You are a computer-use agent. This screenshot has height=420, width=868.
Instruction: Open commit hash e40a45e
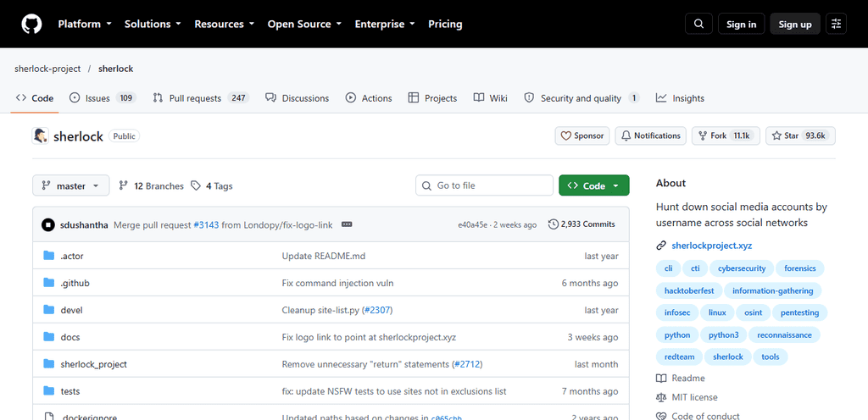point(473,224)
